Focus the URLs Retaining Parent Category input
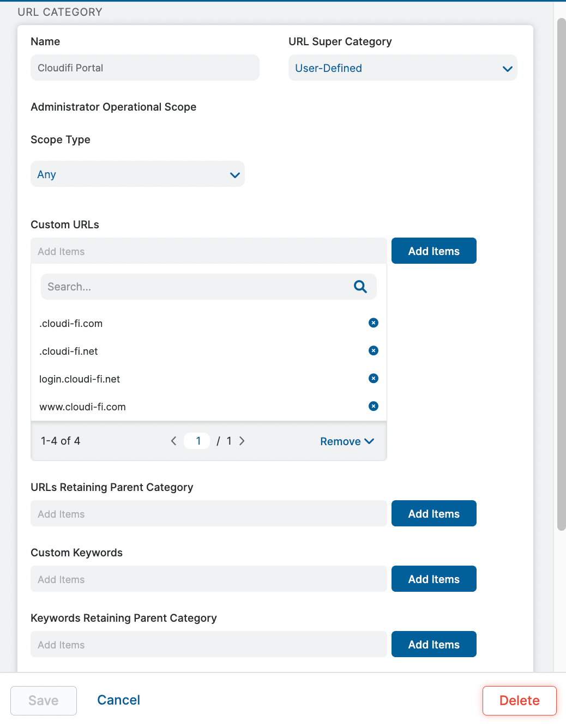Screen dimensions: 566x728 coord(209,514)
